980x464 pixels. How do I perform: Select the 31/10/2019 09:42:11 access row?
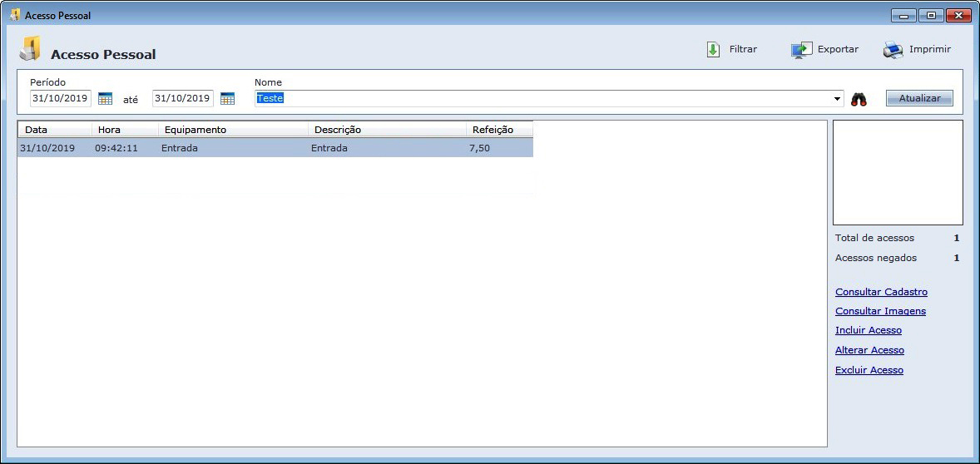(275, 148)
